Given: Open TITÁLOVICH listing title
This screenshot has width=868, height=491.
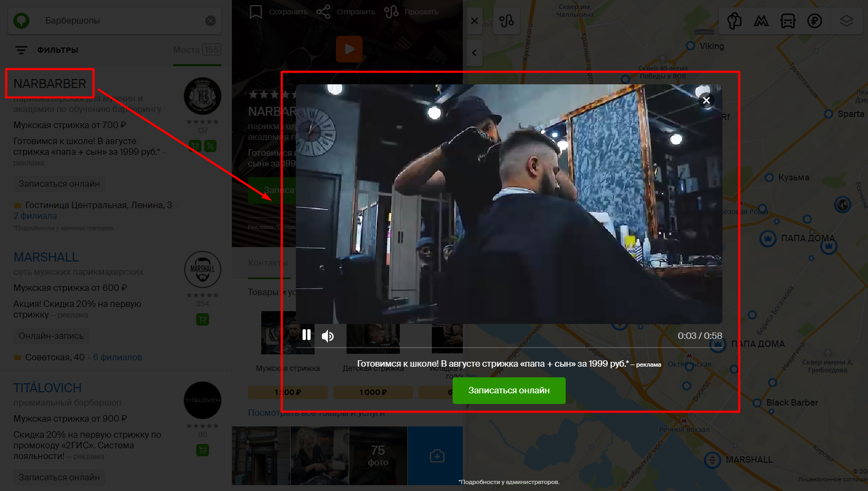Looking at the screenshot, I should pos(47,388).
